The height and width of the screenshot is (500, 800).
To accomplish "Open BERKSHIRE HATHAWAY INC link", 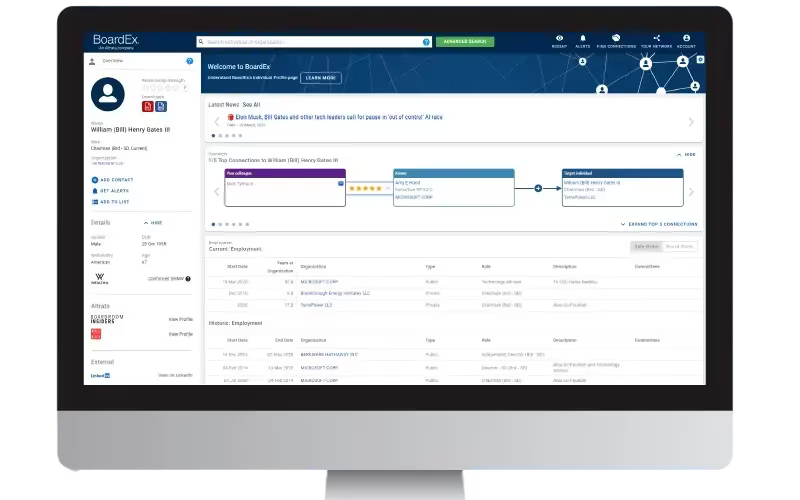I will 329,355.
